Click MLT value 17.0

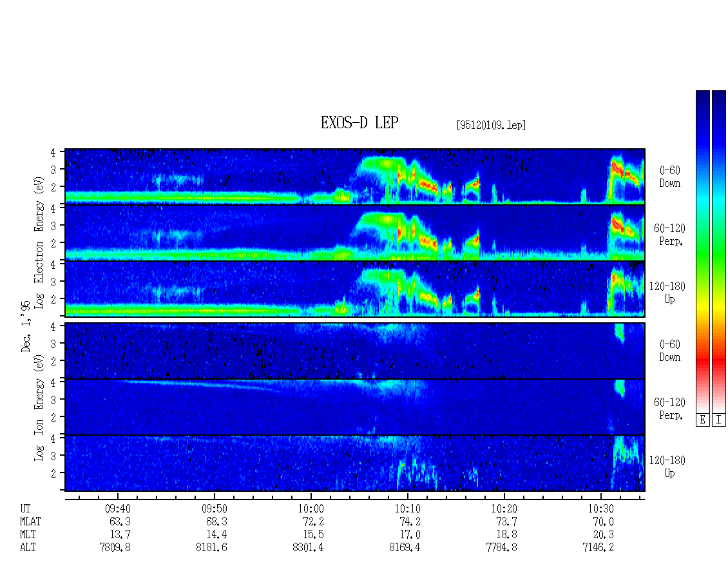click(410, 535)
